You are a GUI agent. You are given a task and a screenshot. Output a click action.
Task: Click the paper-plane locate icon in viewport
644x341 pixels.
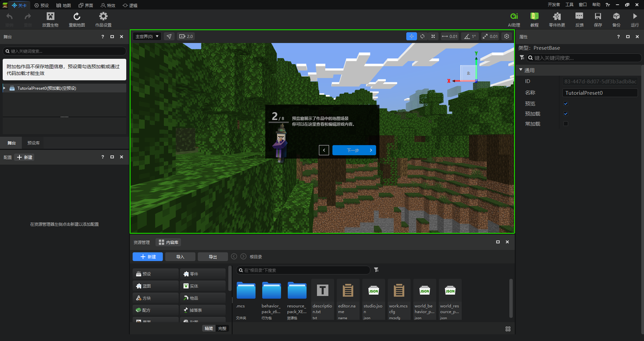[x=169, y=36]
